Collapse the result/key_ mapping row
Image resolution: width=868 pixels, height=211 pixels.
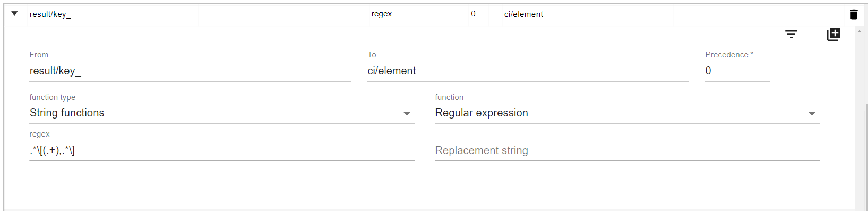point(14,14)
